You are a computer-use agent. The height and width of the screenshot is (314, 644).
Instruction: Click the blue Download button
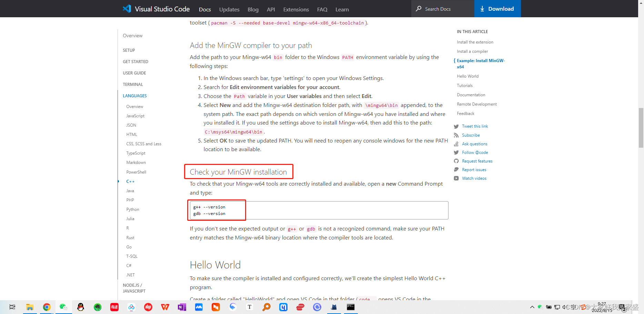tap(497, 9)
